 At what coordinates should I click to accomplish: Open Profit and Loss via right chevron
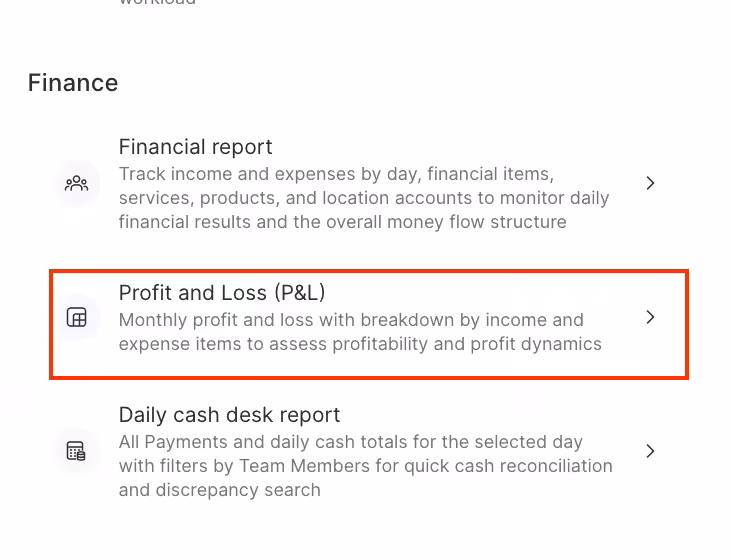coord(650,317)
